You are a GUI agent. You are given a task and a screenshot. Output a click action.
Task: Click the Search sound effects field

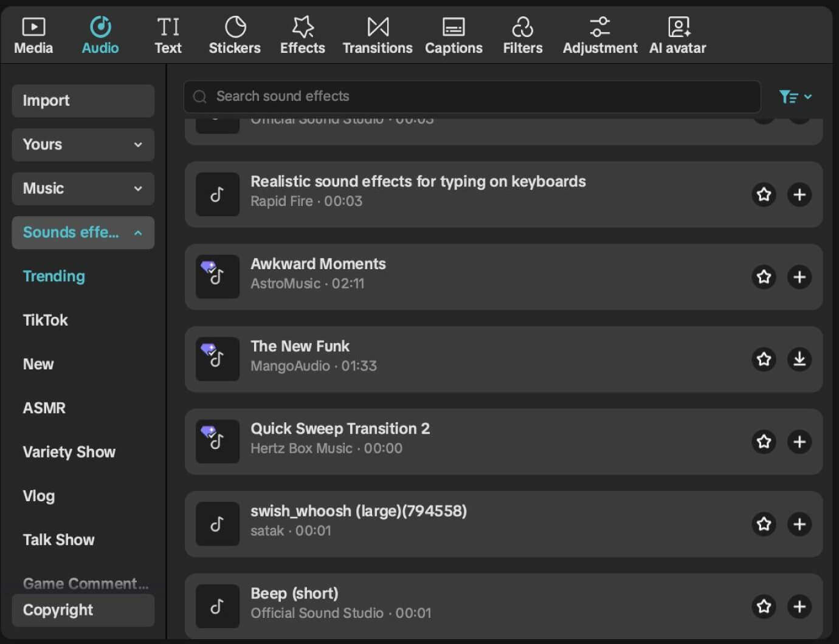pos(472,97)
